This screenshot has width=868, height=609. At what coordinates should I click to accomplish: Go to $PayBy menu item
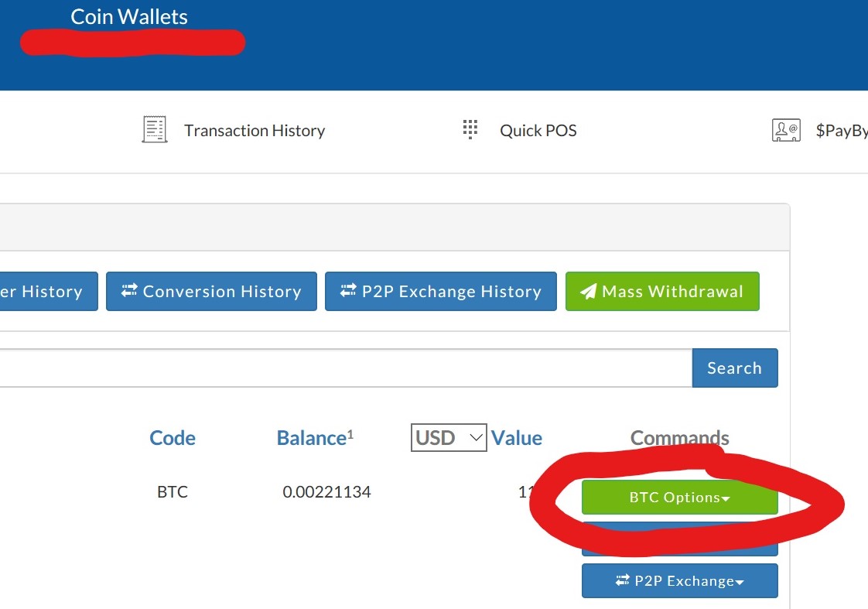pyautogui.click(x=842, y=130)
